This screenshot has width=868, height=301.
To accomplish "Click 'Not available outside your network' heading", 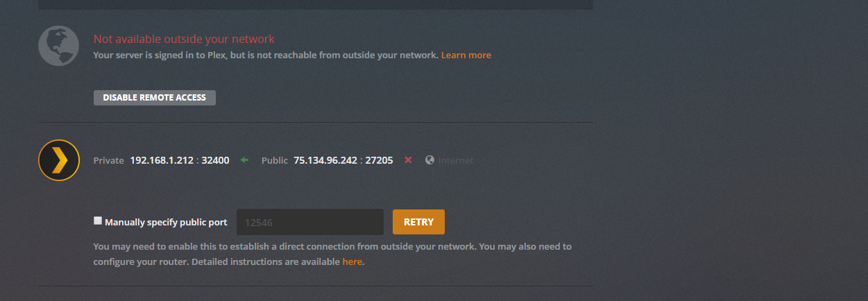I will pos(184,40).
